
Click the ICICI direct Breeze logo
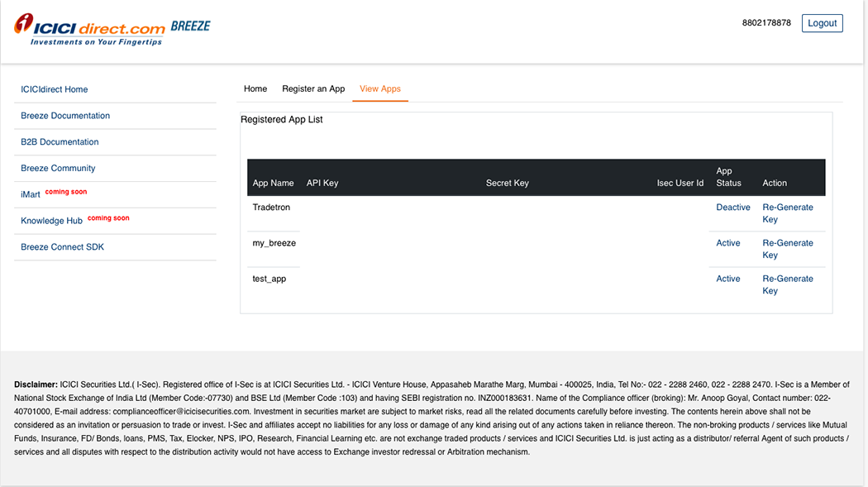click(112, 29)
